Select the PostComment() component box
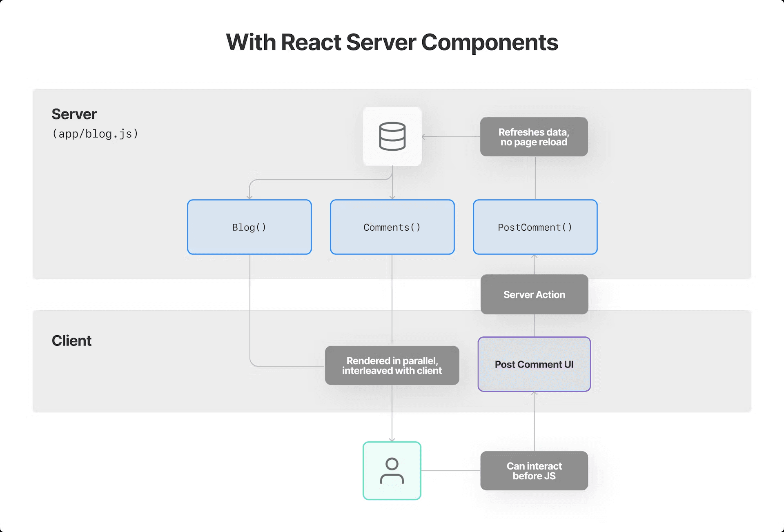Viewport: 784px width, 532px height. (x=535, y=227)
